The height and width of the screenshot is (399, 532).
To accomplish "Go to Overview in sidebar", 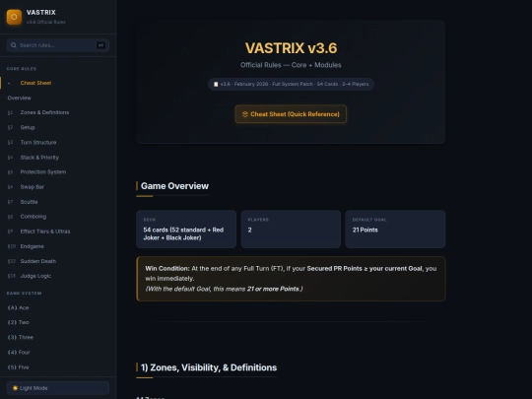I will point(58,98).
